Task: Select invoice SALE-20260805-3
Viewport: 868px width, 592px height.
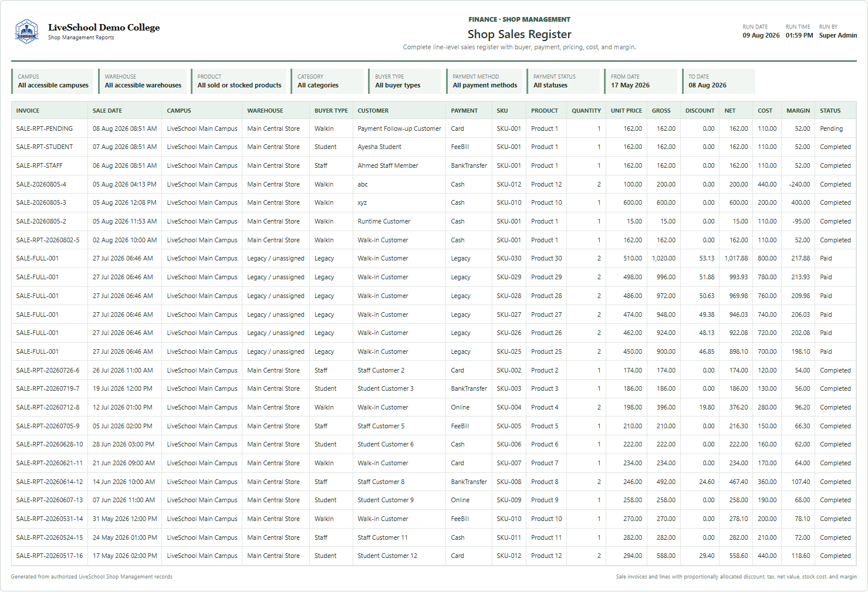Action: click(x=41, y=202)
